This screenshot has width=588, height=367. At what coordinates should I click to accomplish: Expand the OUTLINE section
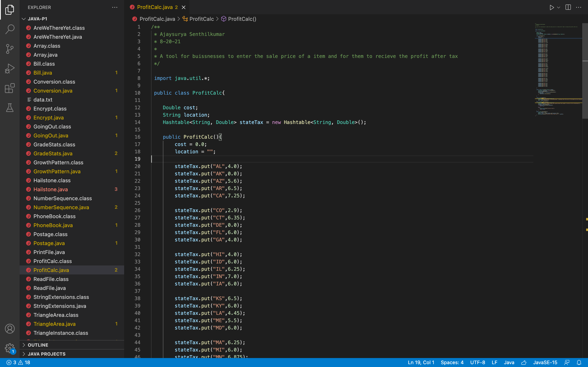pos(38,345)
